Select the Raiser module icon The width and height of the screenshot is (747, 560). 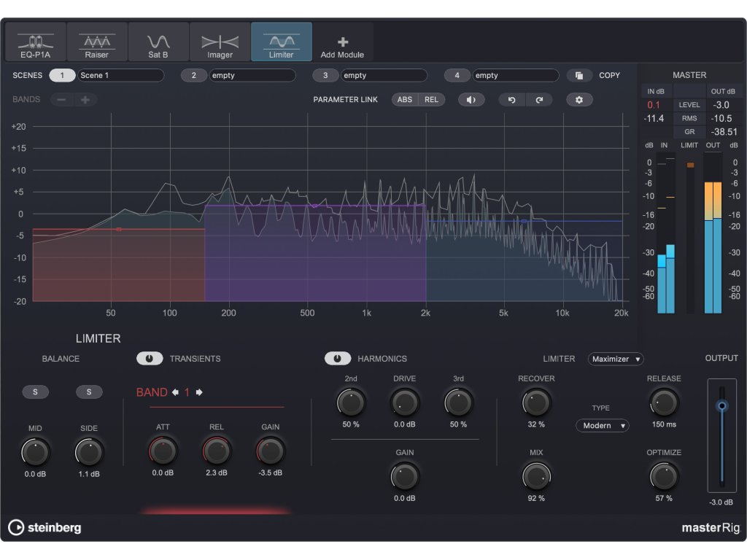click(x=96, y=42)
